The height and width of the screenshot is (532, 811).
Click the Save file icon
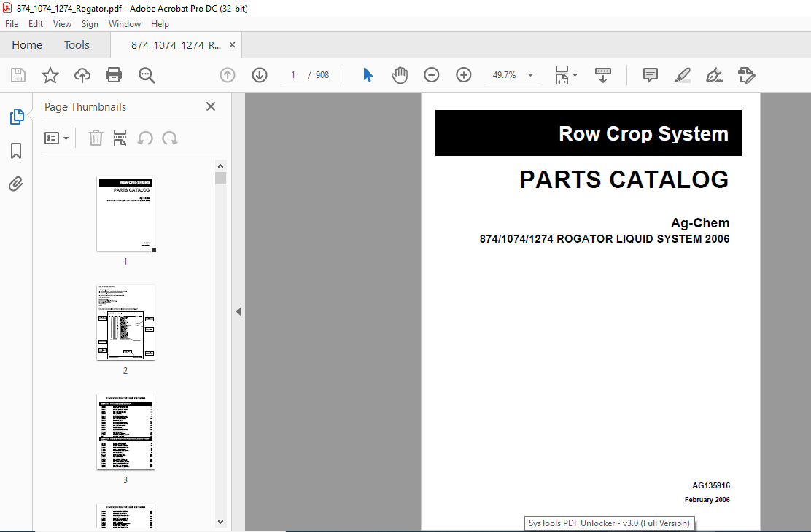click(18, 75)
